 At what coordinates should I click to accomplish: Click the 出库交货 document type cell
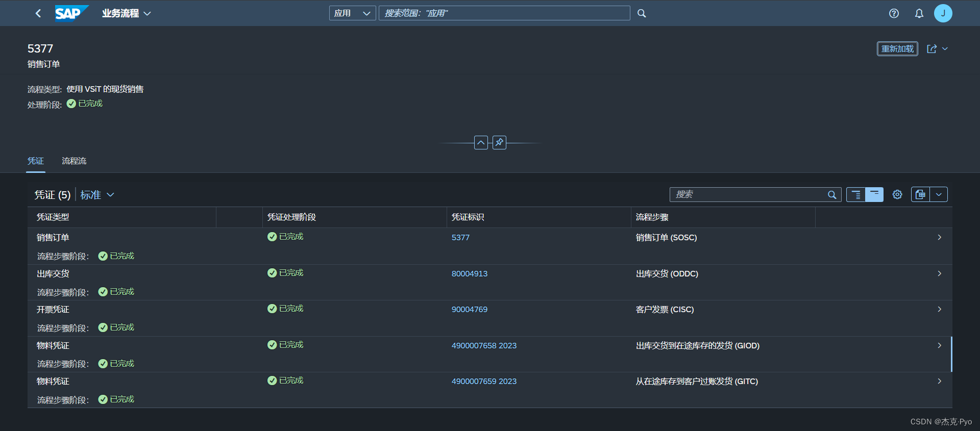point(53,274)
